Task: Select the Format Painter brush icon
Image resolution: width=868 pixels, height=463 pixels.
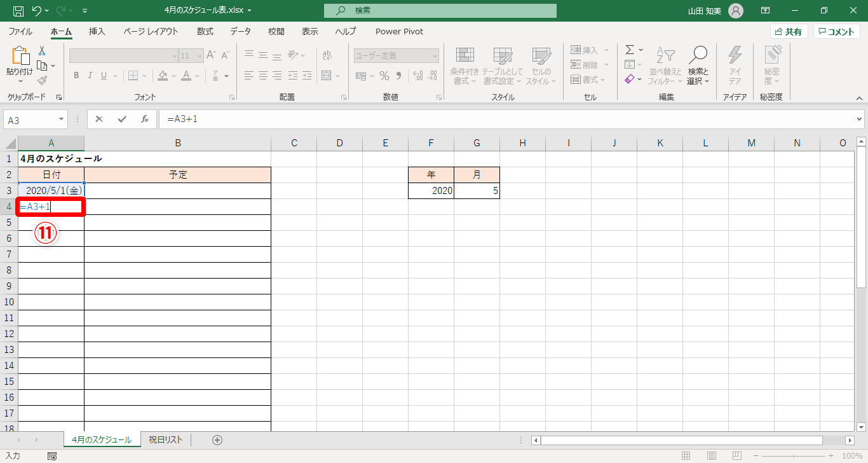Action: (x=42, y=80)
